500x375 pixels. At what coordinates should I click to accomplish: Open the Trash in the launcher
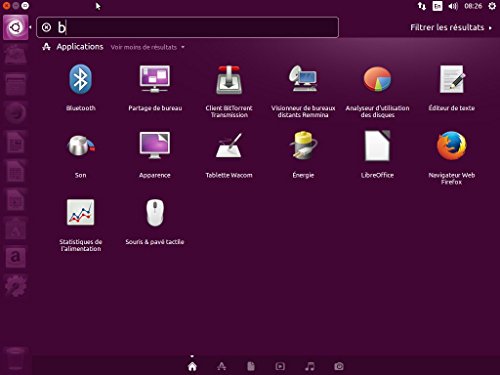[15, 359]
